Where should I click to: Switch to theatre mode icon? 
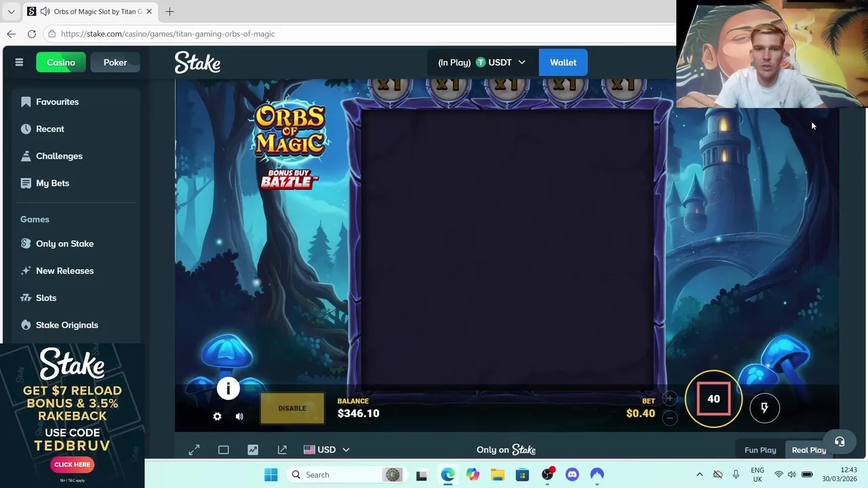point(223,449)
